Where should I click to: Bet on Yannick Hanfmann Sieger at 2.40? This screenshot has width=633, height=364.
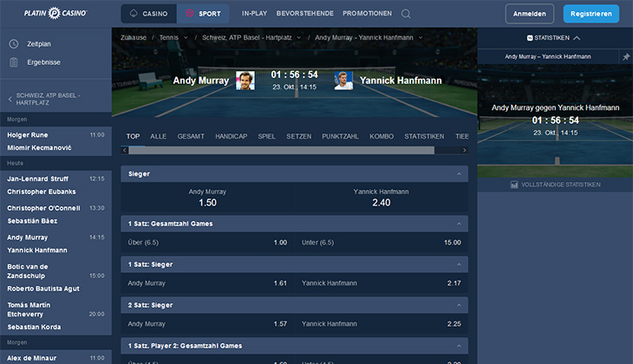(x=381, y=198)
